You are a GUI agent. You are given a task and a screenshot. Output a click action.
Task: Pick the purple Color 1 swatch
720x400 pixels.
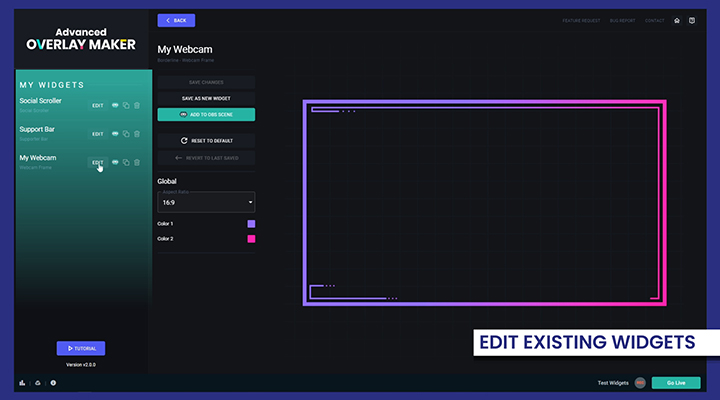[x=251, y=224]
